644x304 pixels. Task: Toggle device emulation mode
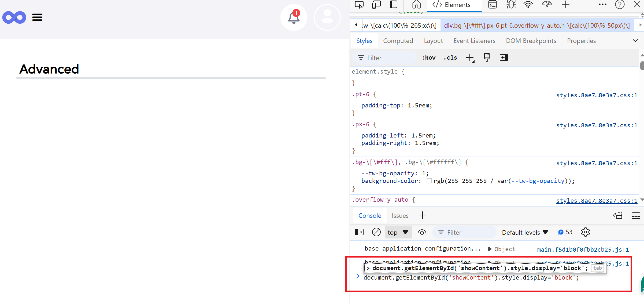376,5
